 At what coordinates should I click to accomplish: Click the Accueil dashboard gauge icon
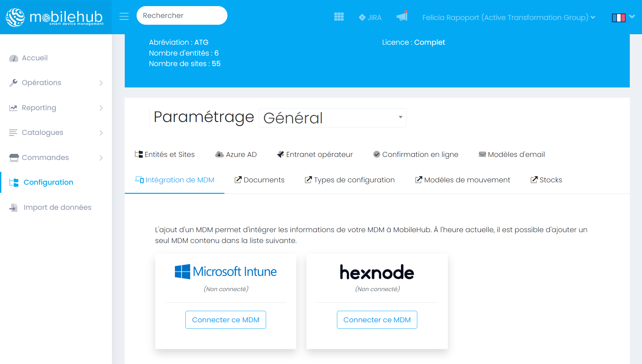tap(14, 58)
